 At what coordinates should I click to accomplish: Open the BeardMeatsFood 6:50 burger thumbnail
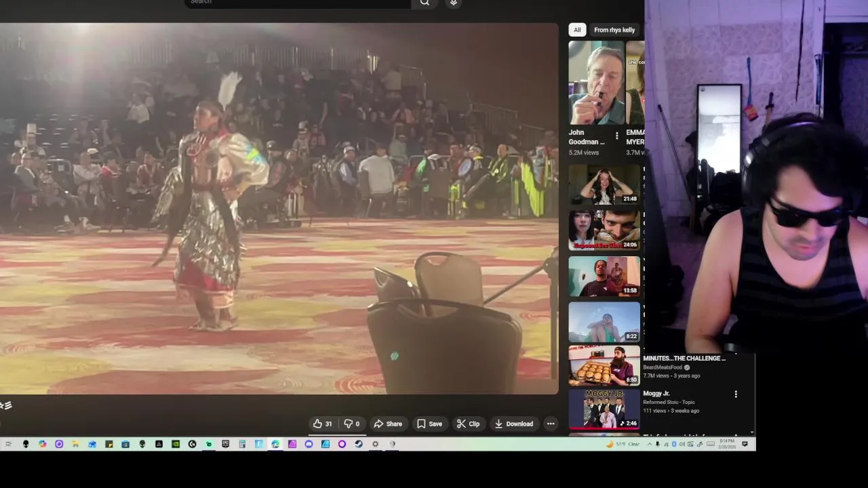[604, 365]
